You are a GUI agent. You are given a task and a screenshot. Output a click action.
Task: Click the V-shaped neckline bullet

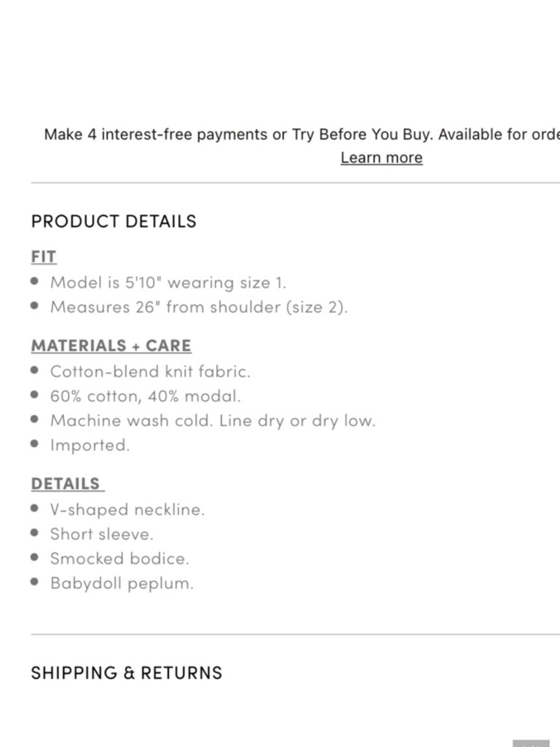click(127, 509)
